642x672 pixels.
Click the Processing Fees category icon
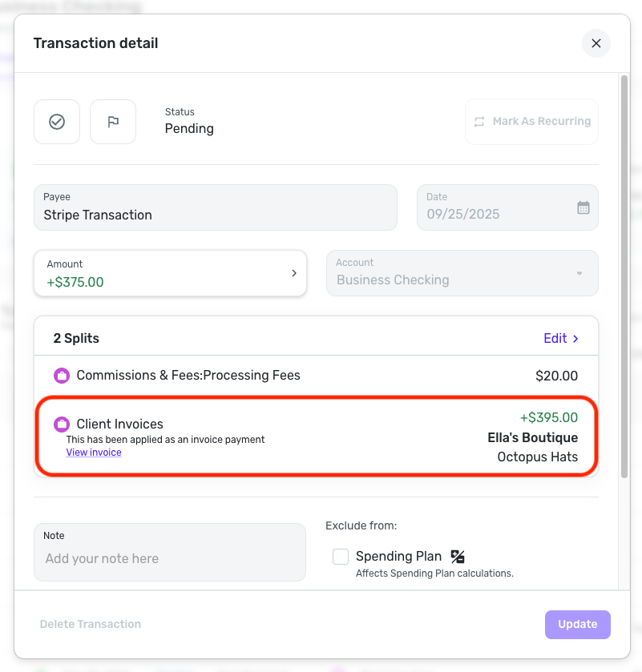pos(62,376)
